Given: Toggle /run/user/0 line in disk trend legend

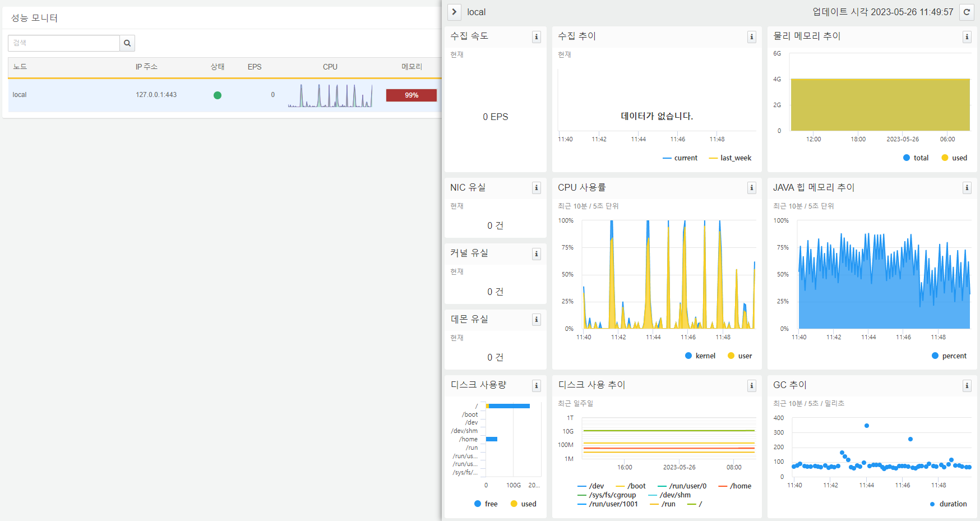Looking at the screenshot, I should [682, 486].
